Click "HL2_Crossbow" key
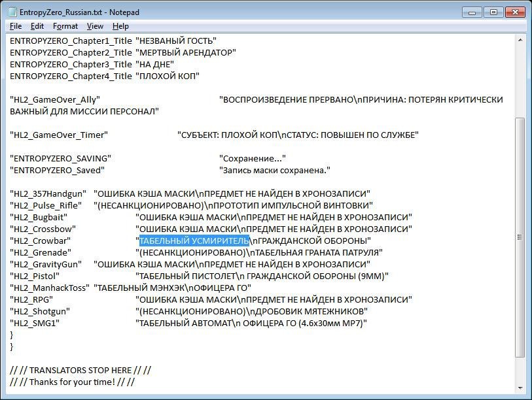532x400 pixels. (43, 229)
